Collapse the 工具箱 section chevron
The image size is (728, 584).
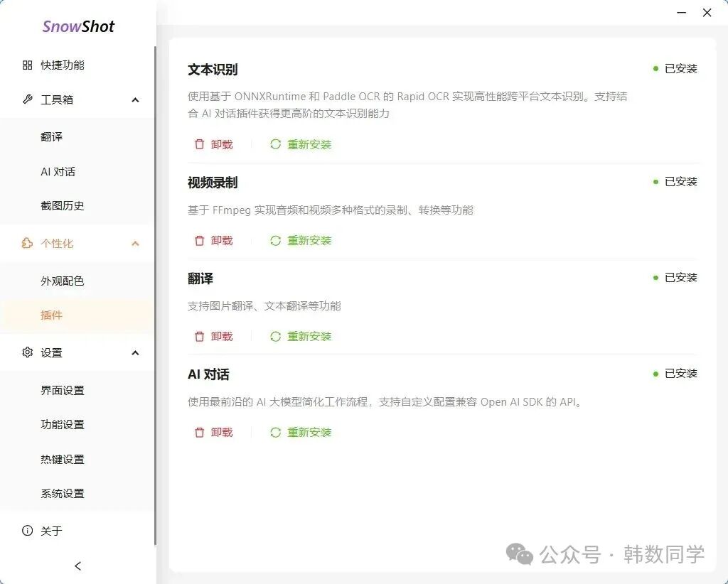tap(135, 99)
